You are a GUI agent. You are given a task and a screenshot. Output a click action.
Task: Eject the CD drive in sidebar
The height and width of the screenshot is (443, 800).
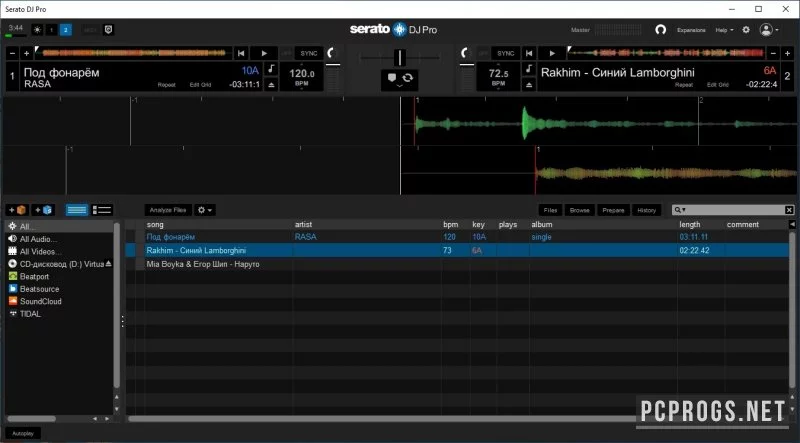[108, 264]
